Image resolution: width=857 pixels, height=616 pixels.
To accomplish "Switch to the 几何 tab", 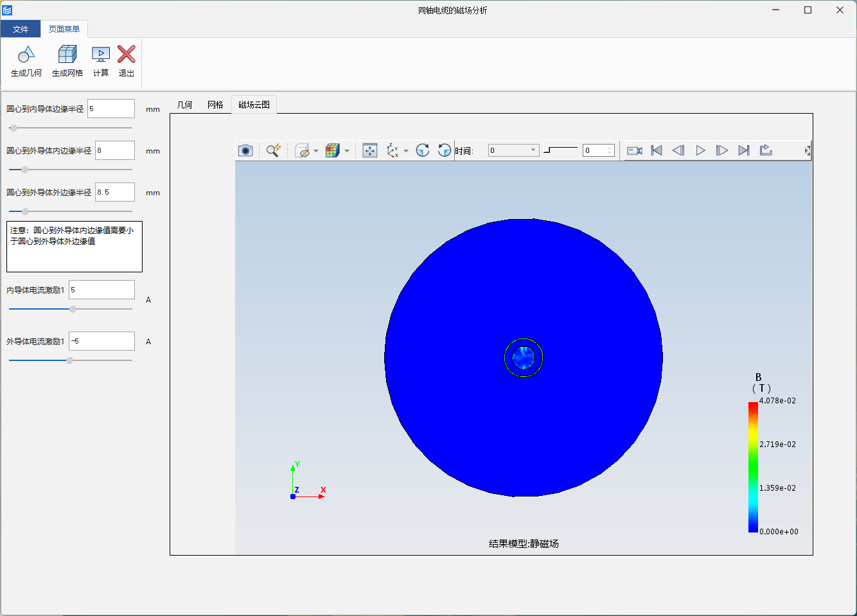I will click(185, 105).
